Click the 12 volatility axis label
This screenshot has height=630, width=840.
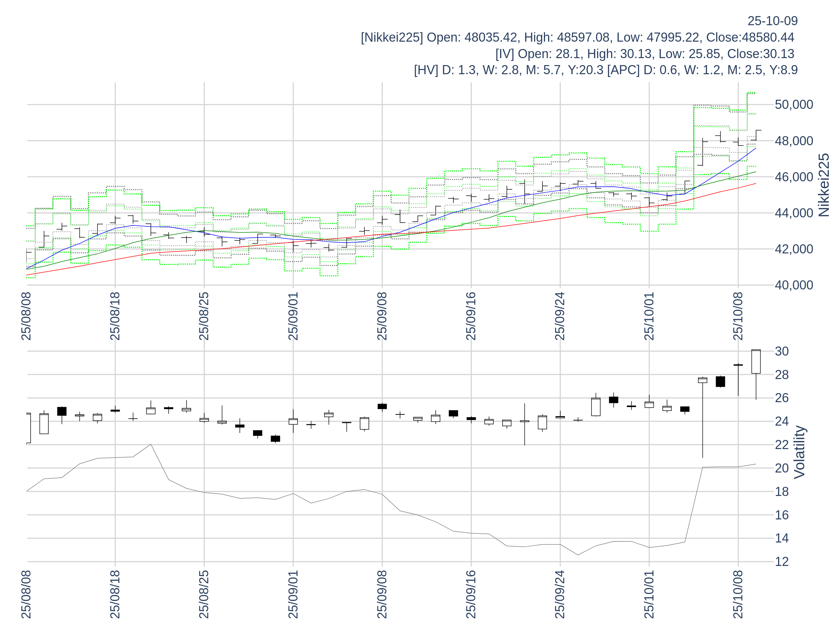[782, 562]
